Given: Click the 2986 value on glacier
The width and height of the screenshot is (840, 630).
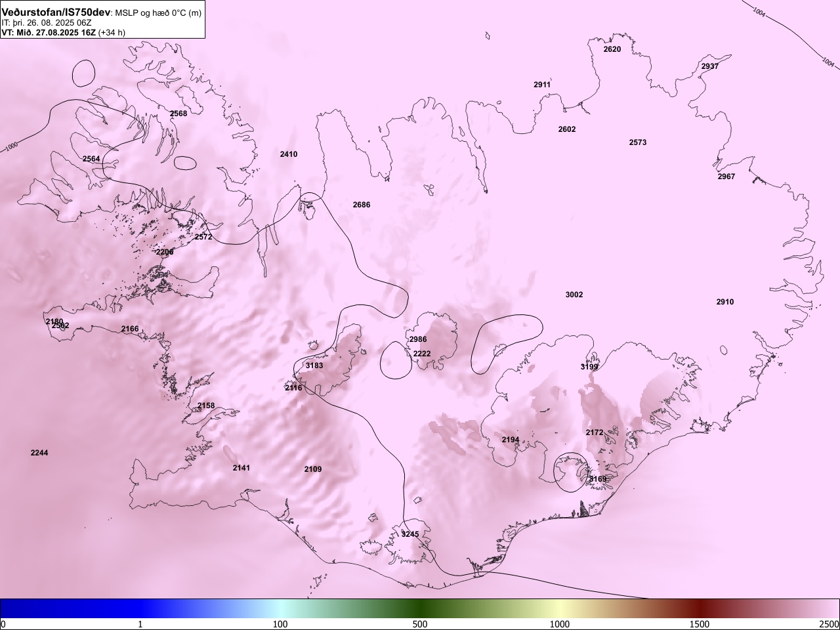Looking at the screenshot, I should pos(418,339).
